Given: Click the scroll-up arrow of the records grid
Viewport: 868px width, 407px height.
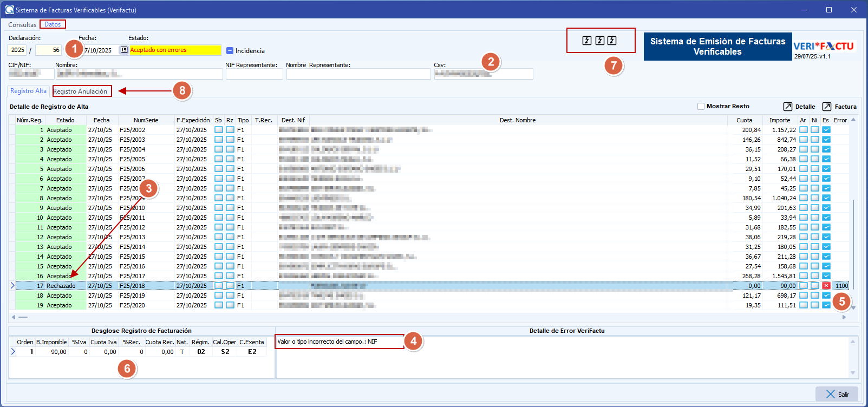Looking at the screenshot, I should 853,120.
